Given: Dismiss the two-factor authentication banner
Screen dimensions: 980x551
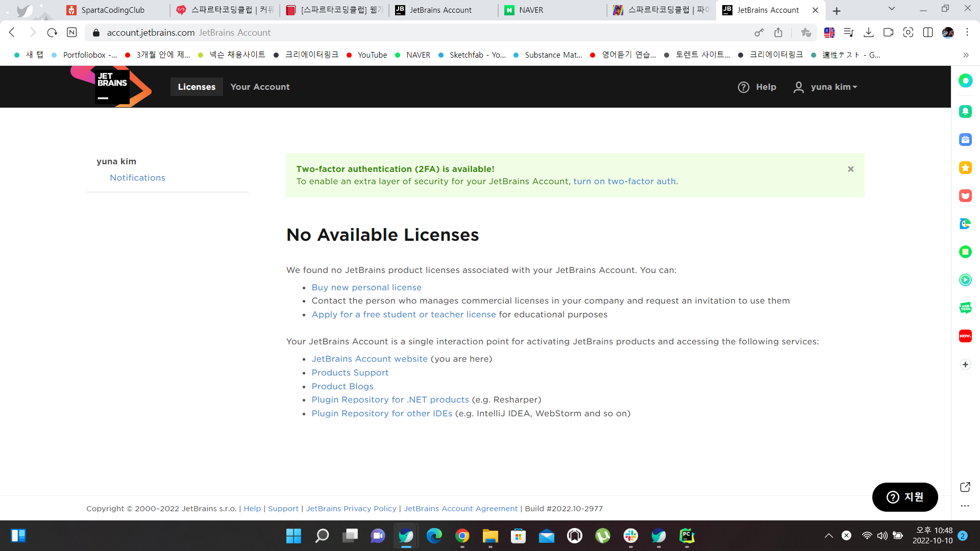Looking at the screenshot, I should (851, 169).
